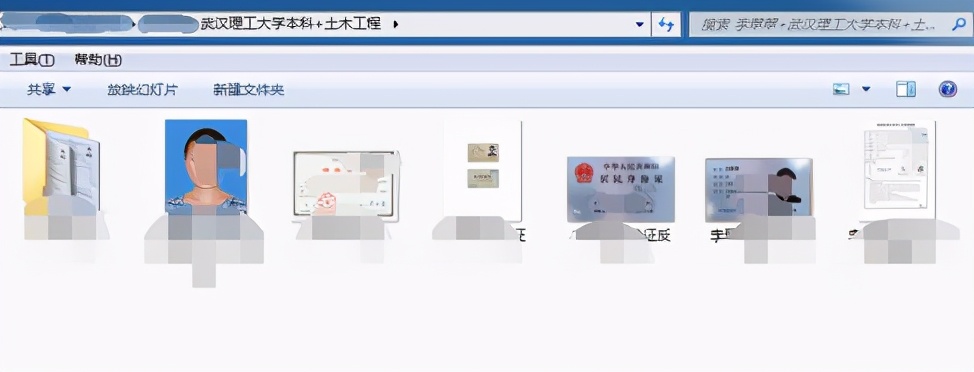
Task: Click the refresh button beside address bar
Action: (x=666, y=25)
